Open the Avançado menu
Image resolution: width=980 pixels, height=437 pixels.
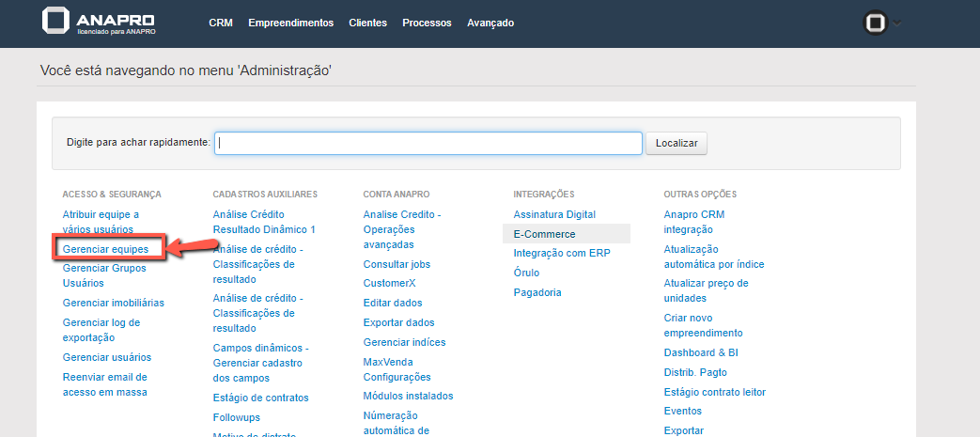tap(490, 23)
